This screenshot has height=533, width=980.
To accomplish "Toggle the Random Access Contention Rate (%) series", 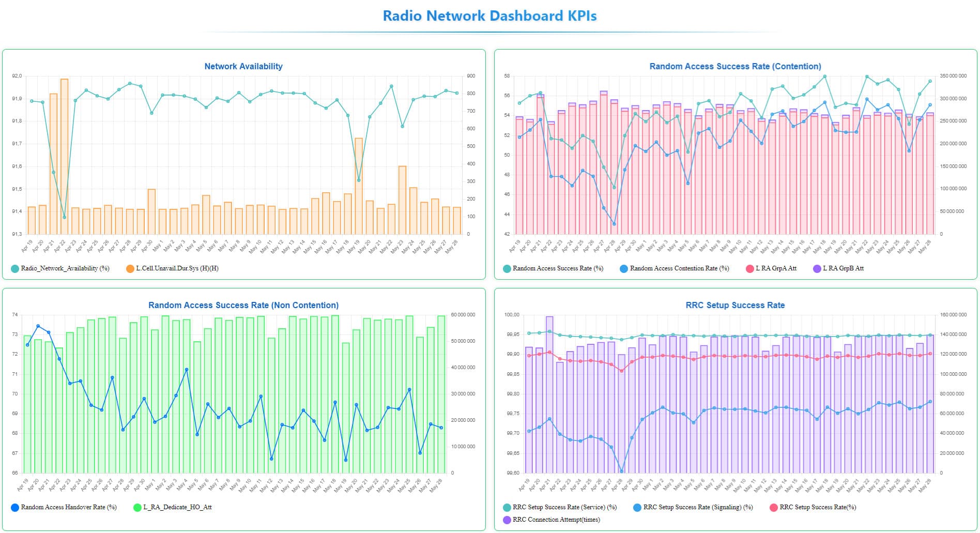I will [x=679, y=268].
